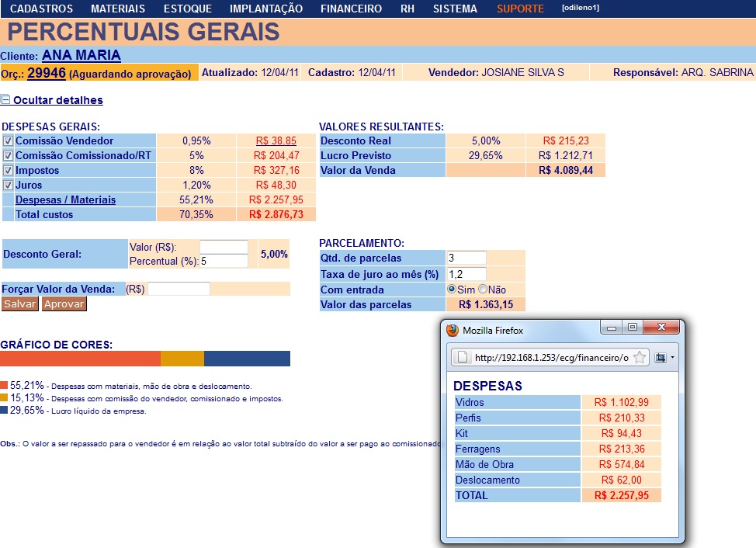756x548 pixels.
Task: Click the Qtd. de parcelas input field
Action: (466, 258)
